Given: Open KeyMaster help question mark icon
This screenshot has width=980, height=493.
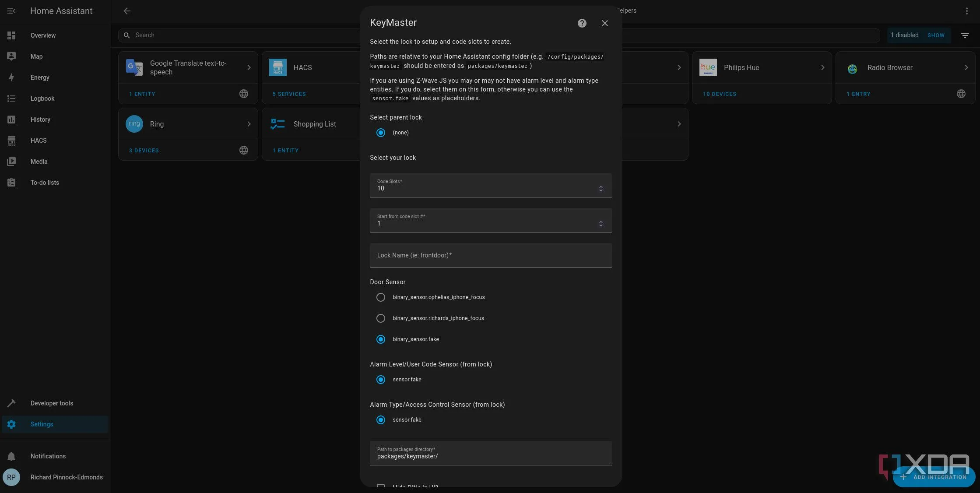Looking at the screenshot, I should 582,23.
